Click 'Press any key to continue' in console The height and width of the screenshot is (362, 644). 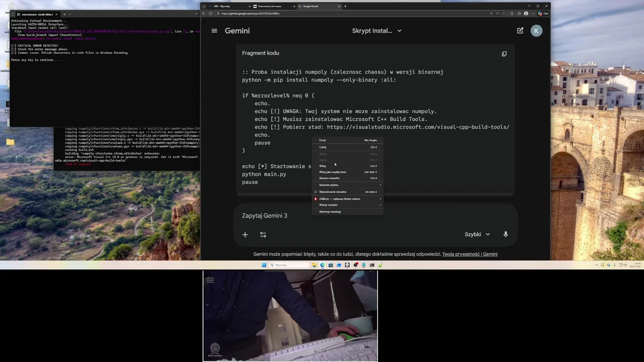(37, 60)
